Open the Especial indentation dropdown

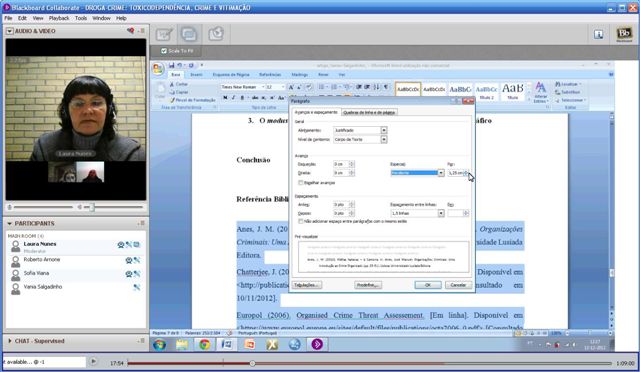(x=441, y=173)
